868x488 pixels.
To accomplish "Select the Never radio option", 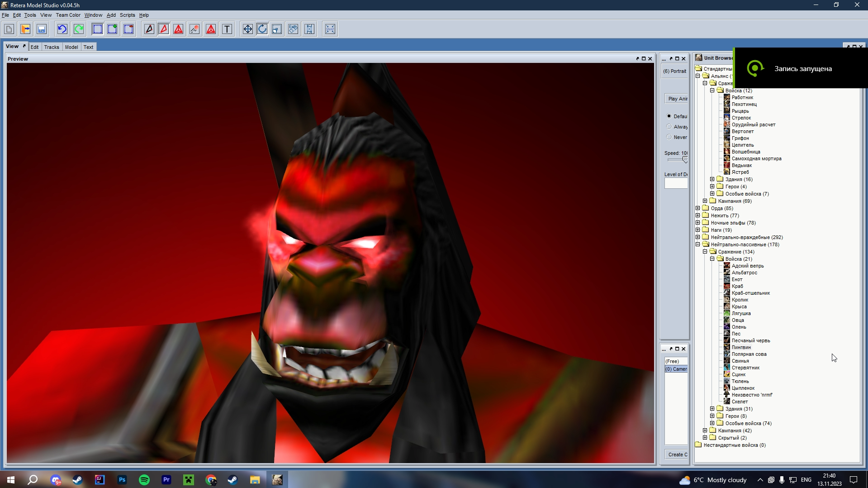I will pyautogui.click(x=669, y=137).
